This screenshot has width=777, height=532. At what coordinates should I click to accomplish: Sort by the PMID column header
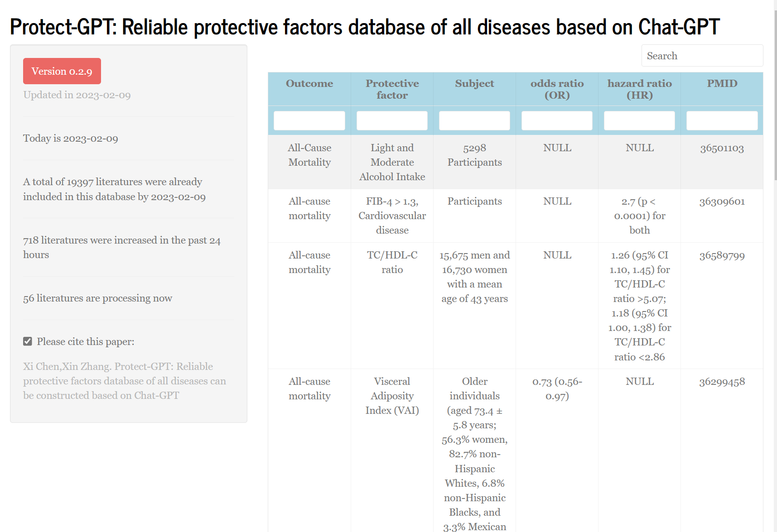pyautogui.click(x=722, y=83)
